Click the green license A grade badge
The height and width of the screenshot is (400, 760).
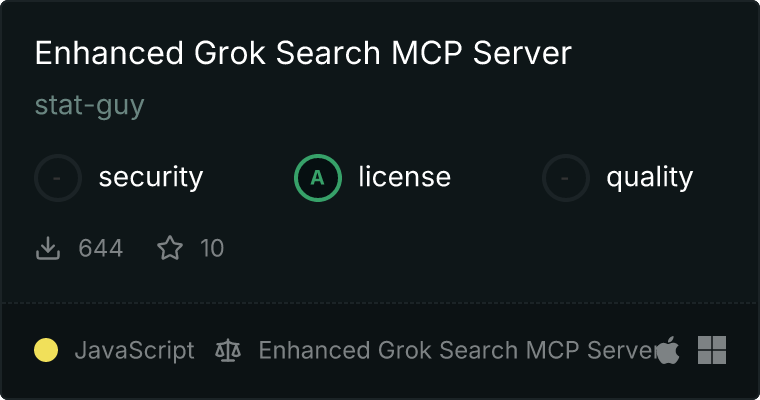[x=317, y=178]
